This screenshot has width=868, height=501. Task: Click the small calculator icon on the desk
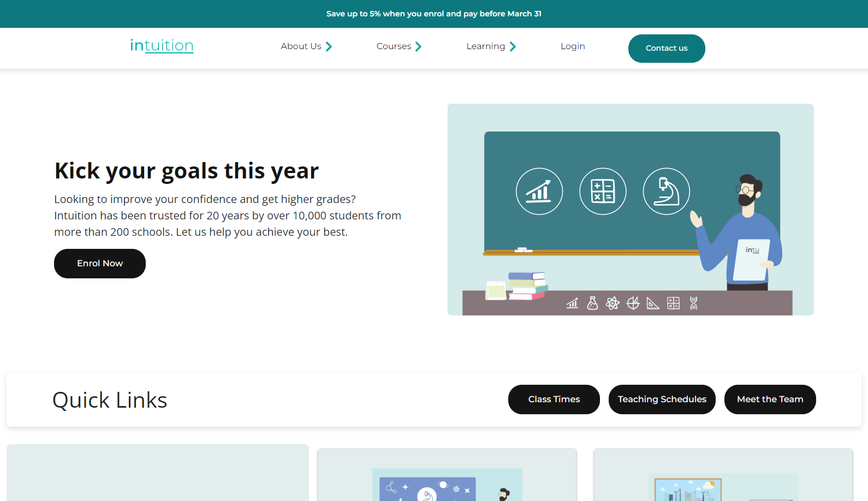pos(673,303)
